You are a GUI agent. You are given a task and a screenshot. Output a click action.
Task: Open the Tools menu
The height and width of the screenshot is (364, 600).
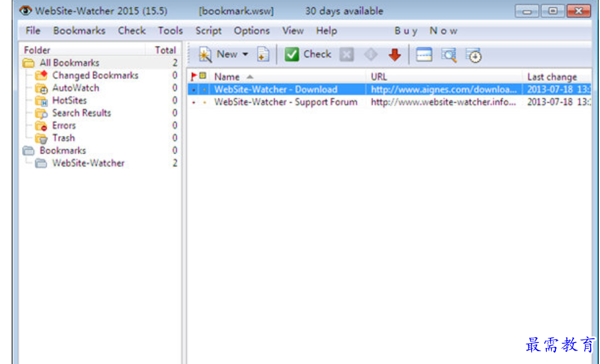click(170, 31)
